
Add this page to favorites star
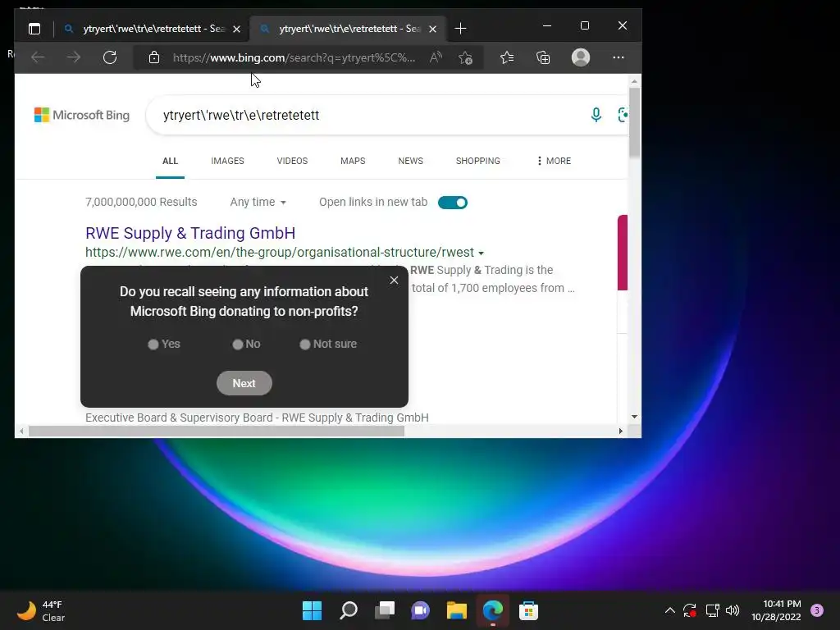466,57
